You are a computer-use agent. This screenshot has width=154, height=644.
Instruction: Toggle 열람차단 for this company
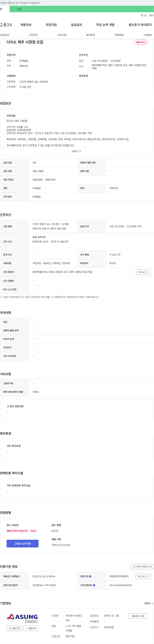coord(31,628)
